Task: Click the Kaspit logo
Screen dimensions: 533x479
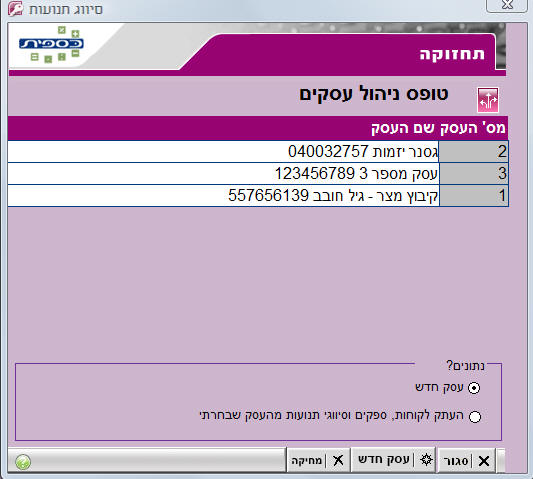Action: click(x=51, y=44)
